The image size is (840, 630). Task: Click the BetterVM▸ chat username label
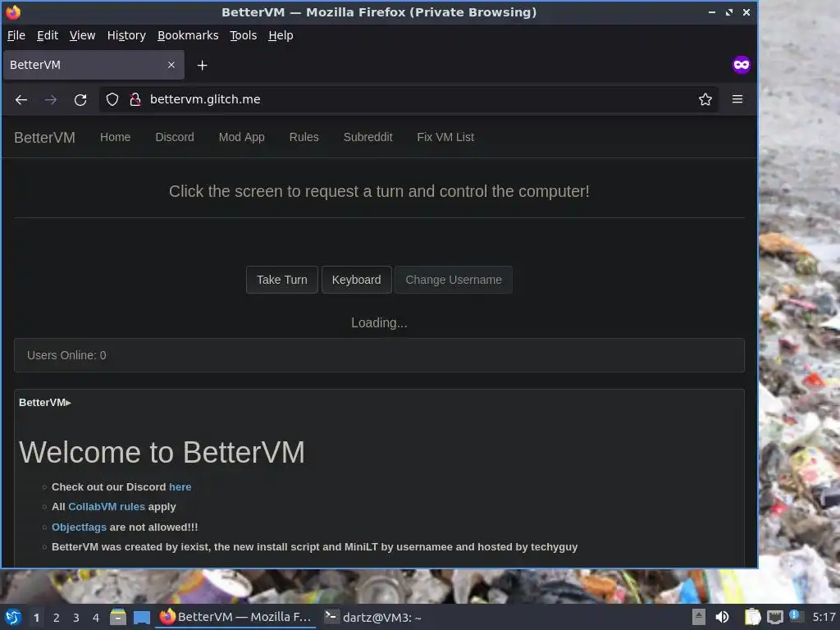[45, 402]
